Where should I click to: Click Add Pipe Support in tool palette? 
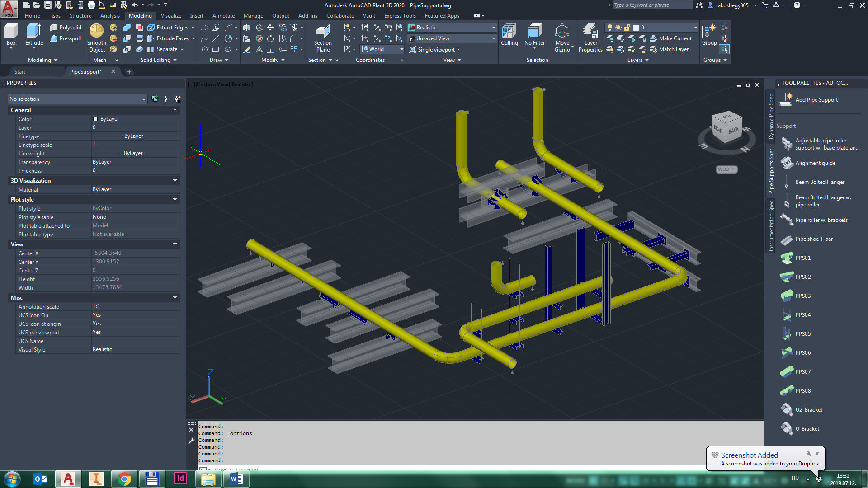pyautogui.click(x=816, y=100)
